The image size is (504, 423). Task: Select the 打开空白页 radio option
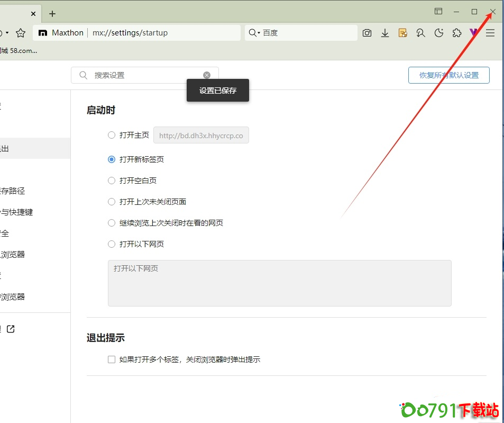point(112,181)
